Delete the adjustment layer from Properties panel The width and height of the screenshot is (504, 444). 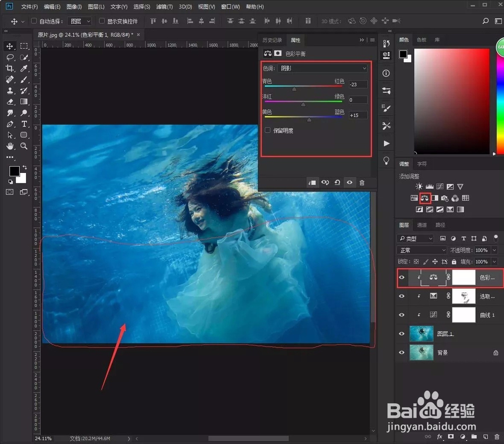click(x=362, y=182)
